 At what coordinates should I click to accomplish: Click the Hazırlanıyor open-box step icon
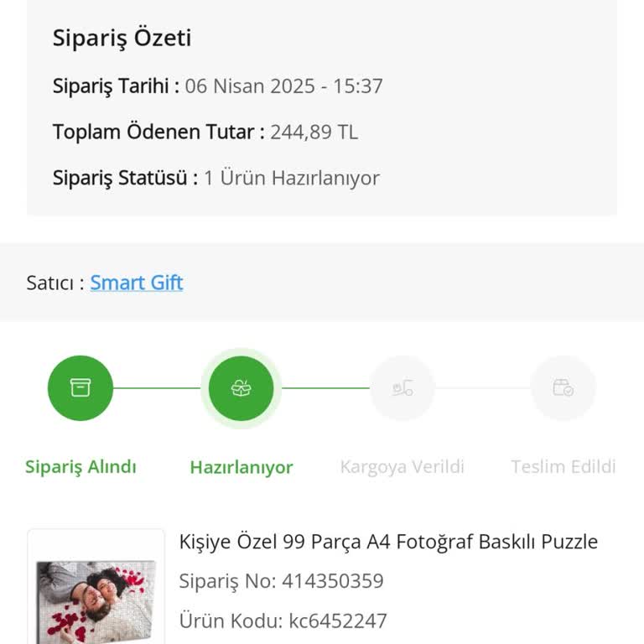(241, 388)
